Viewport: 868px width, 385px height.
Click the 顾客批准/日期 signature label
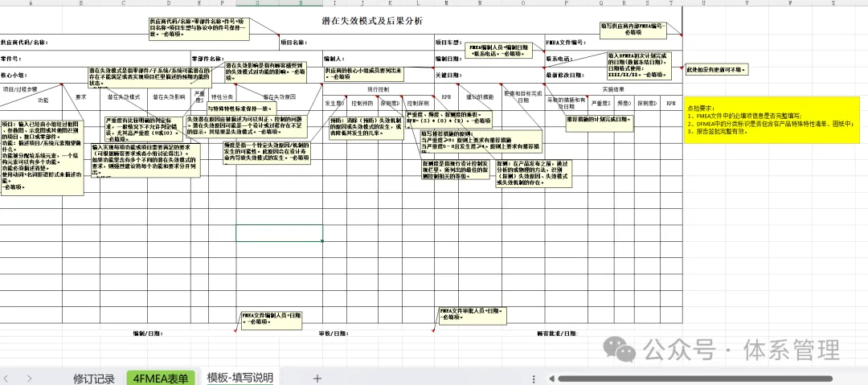point(557,334)
